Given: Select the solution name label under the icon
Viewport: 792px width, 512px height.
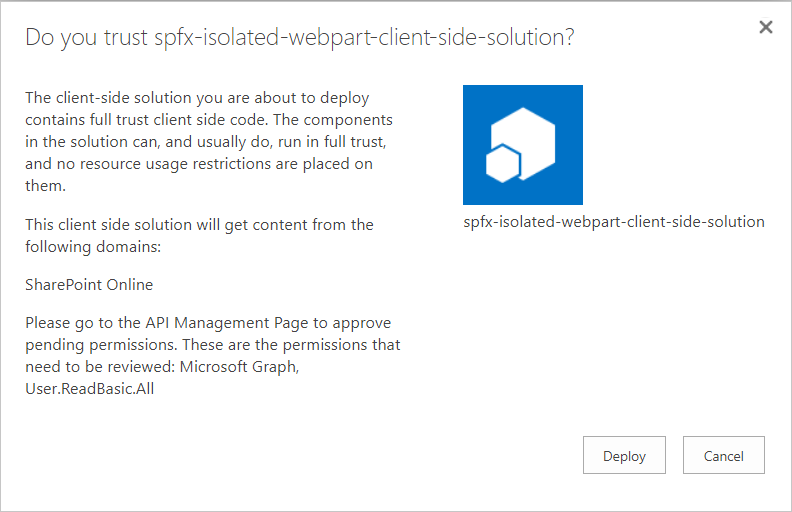Looking at the screenshot, I should [x=614, y=222].
